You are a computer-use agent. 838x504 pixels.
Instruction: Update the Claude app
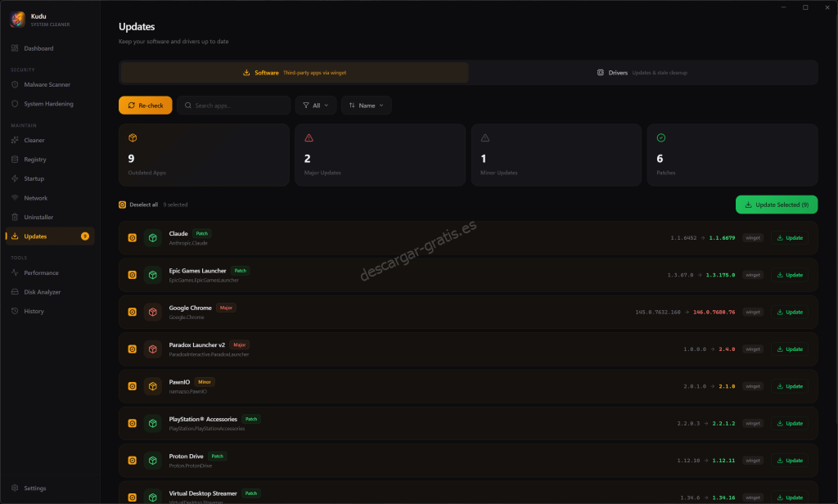pyautogui.click(x=790, y=238)
